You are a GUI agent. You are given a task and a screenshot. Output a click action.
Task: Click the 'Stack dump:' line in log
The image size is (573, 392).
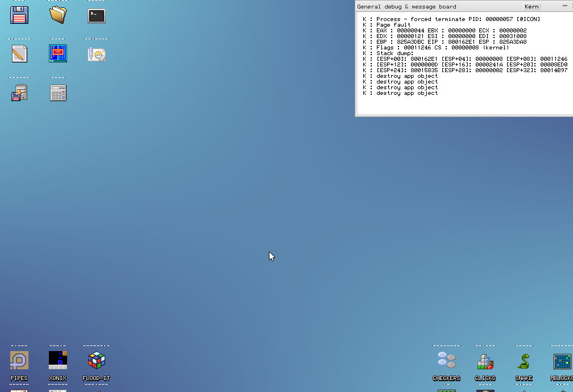point(395,53)
